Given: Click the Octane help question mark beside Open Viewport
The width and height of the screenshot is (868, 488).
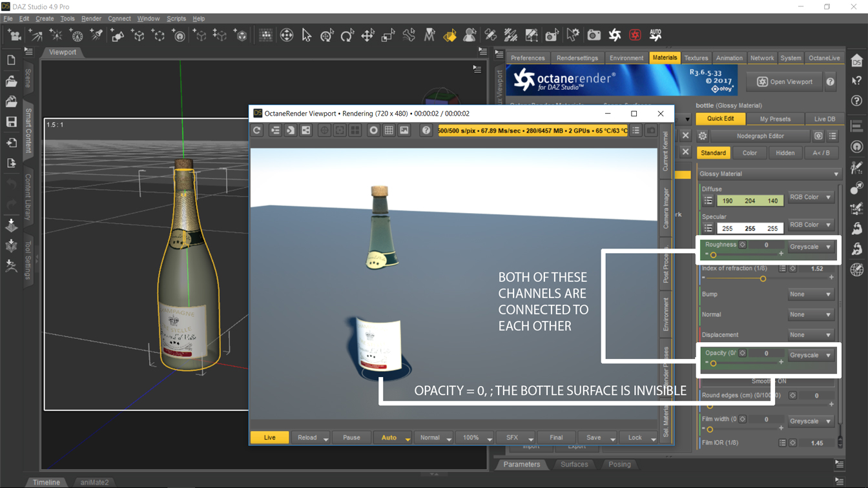Looking at the screenshot, I should coord(831,82).
